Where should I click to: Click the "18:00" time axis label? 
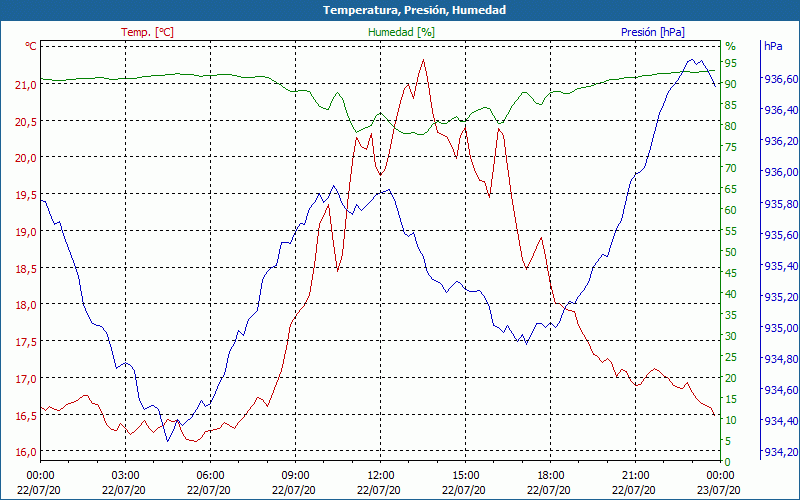tap(551, 476)
